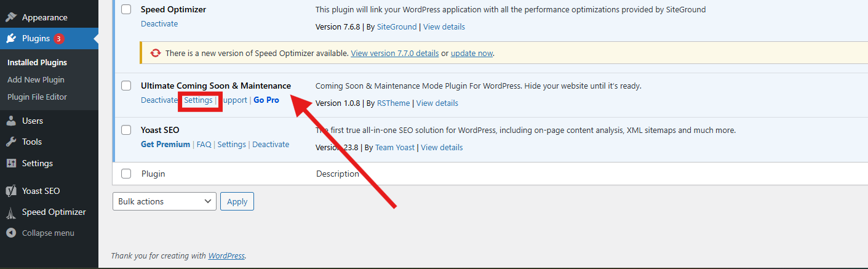The height and width of the screenshot is (269, 868).
Task: Deactivate the Speed Optimizer plugin
Action: 159,23
